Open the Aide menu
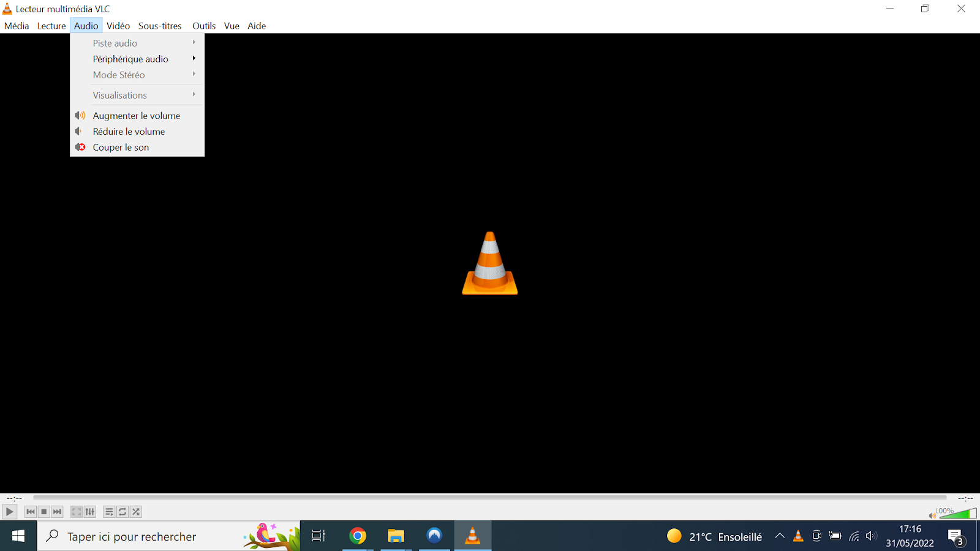Viewport: 980px width, 551px height. tap(257, 26)
